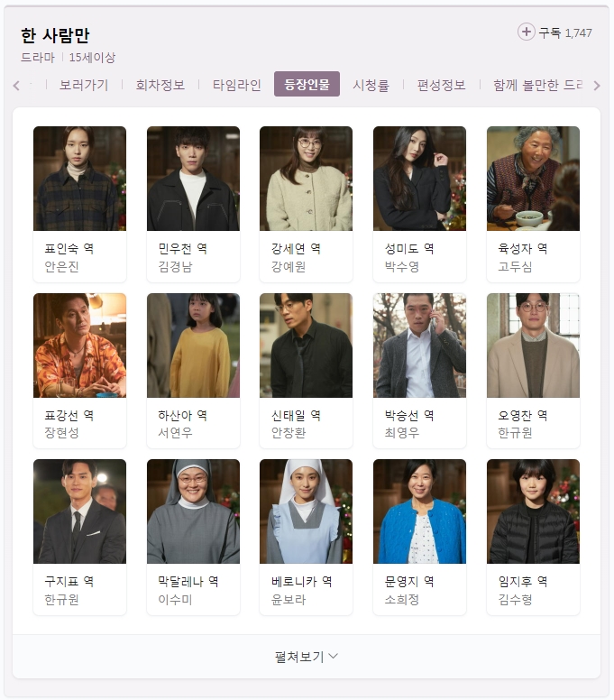Open the 보러가기 tab
Image resolution: width=614 pixels, height=700 pixels.
pyautogui.click(x=84, y=85)
